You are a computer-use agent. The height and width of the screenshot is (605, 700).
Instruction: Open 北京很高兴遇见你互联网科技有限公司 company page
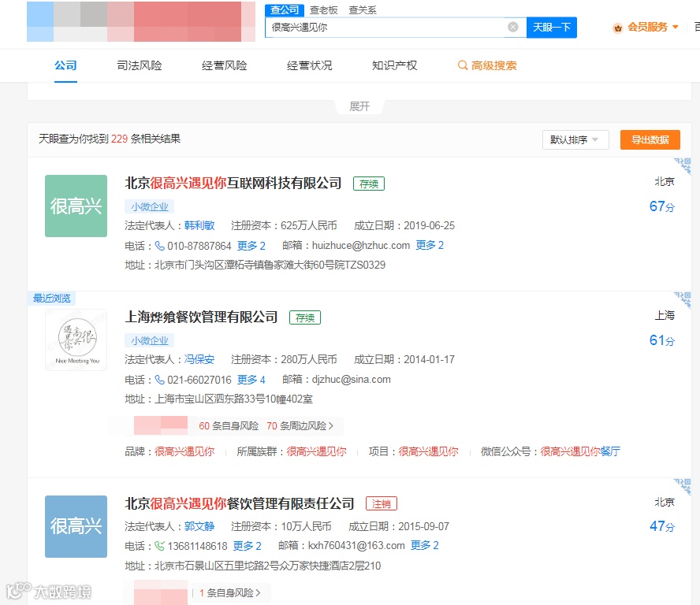[x=233, y=183]
